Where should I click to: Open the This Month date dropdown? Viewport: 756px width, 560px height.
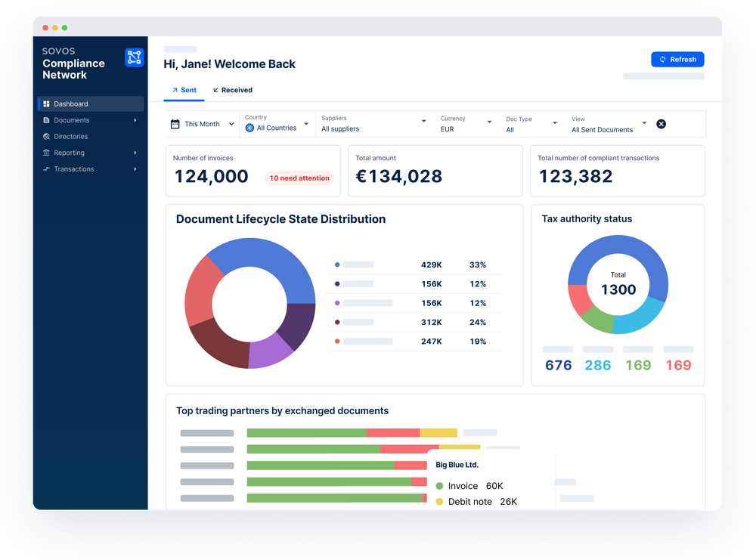tap(201, 123)
